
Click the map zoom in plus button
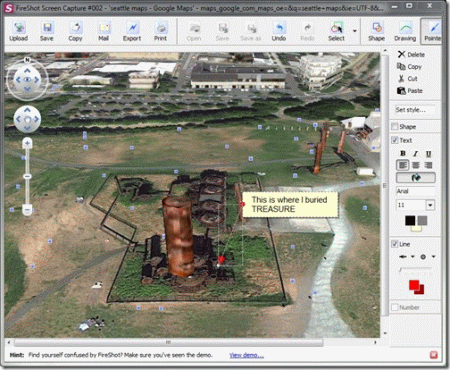pos(27,144)
